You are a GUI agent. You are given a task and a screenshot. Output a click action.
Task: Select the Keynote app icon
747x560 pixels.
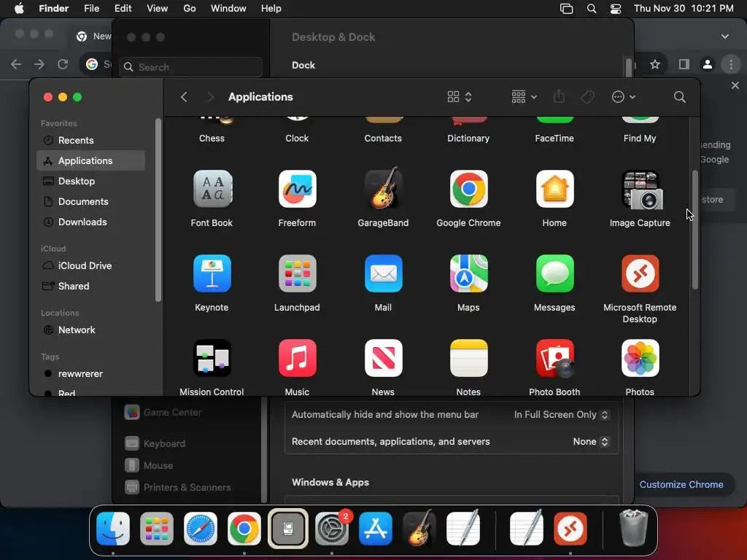click(212, 273)
